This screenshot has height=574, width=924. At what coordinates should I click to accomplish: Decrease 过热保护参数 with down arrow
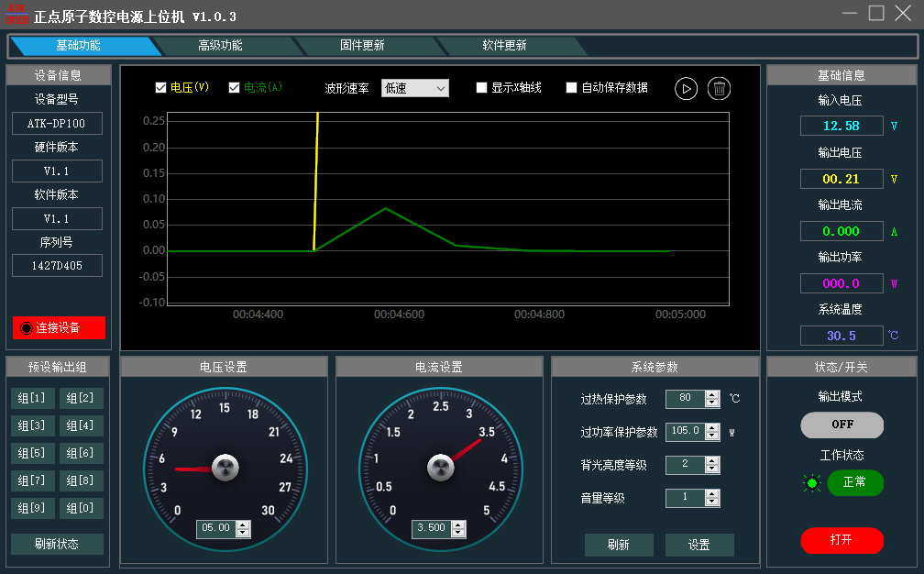[x=712, y=403]
